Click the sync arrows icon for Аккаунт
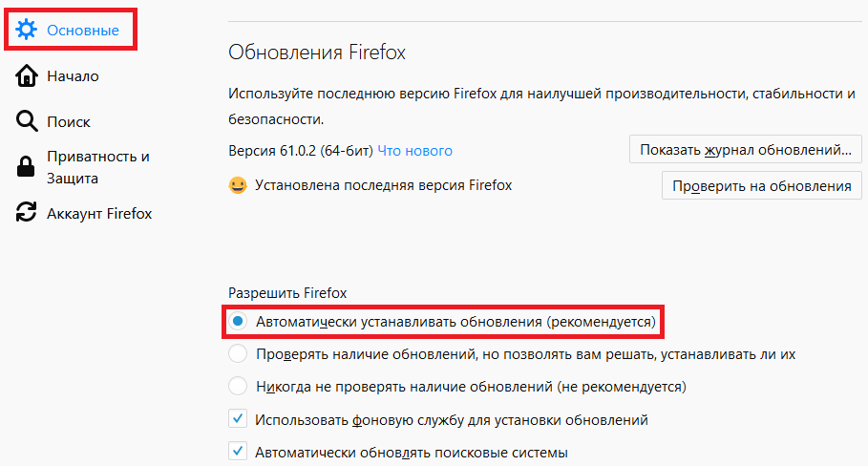The height and width of the screenshot is (466, 868). tap(27, 213)
